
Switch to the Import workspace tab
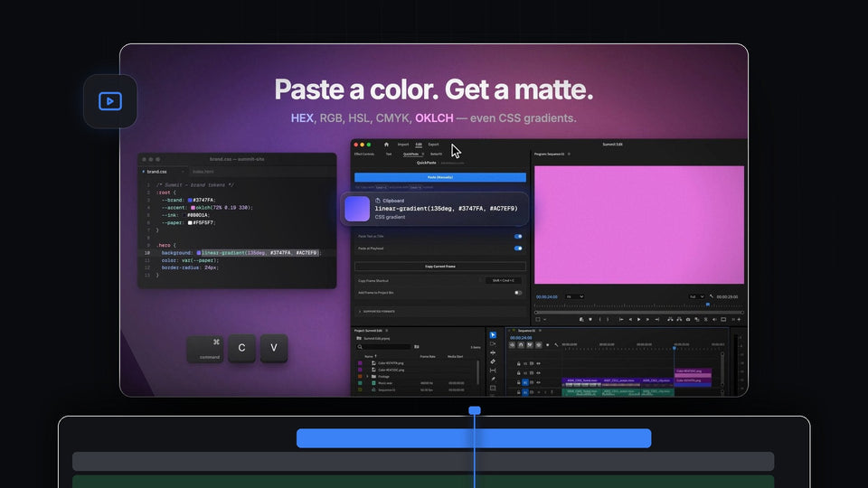[x=403, y=145]
